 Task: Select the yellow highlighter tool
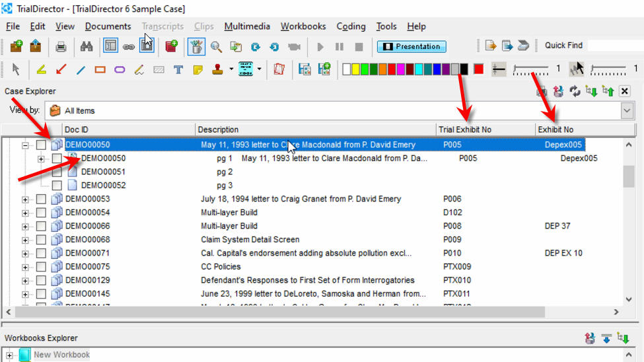(41, 69)
